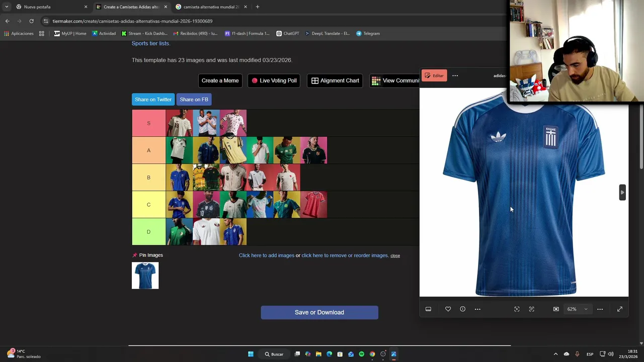
Task: Open the ellipsis menu beside Editar
Action: pyautogui.click(x=455, y=75)
